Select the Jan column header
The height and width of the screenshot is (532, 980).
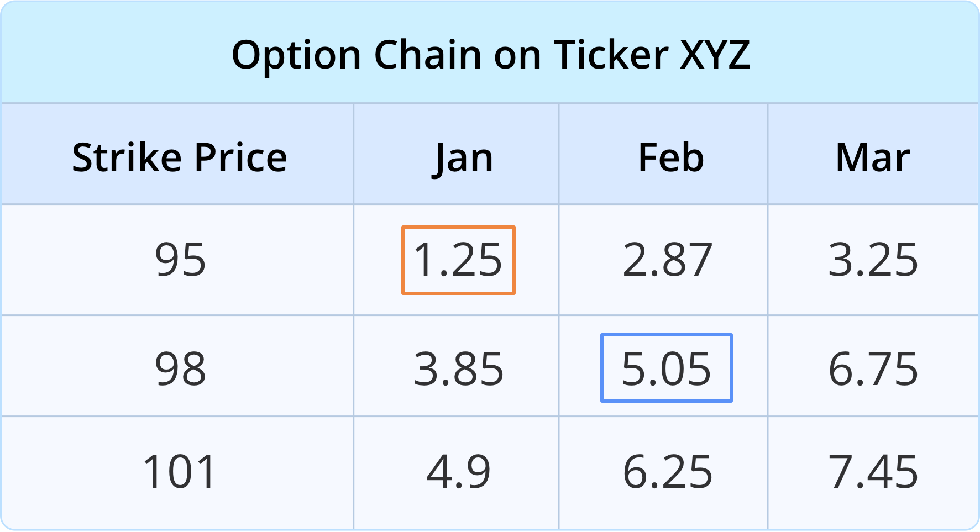462,158
